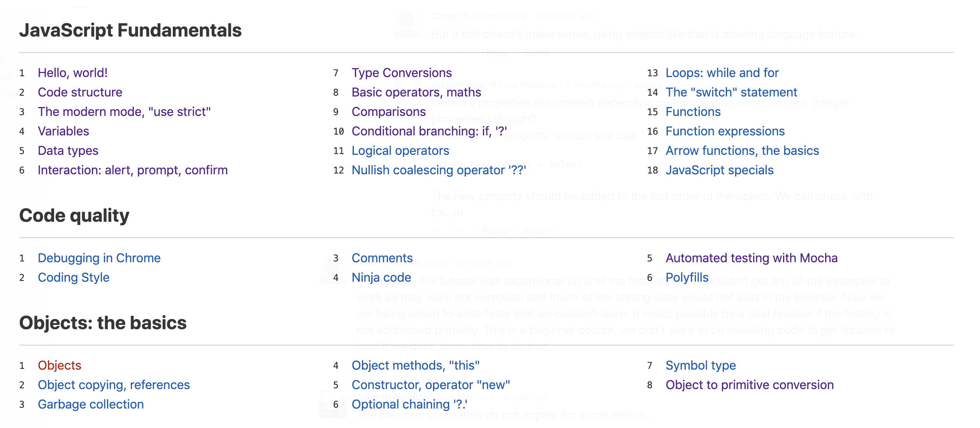This screenshot has height=428, width=980.
Task: Open Interaction: alert, prompt, confirm
Action: pos(132,170)
